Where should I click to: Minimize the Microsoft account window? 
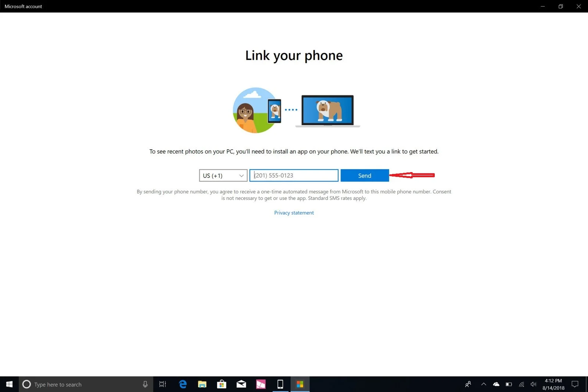point(543,6)
